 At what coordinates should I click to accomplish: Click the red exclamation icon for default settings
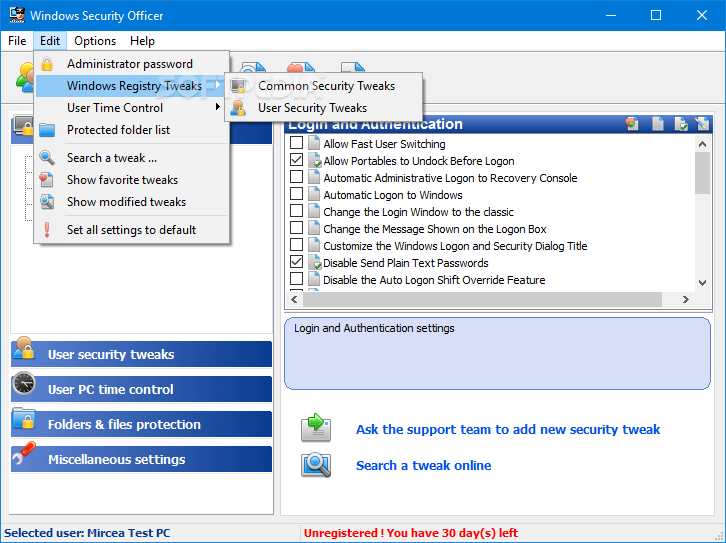pyautogui.click(x=47, y=230)
